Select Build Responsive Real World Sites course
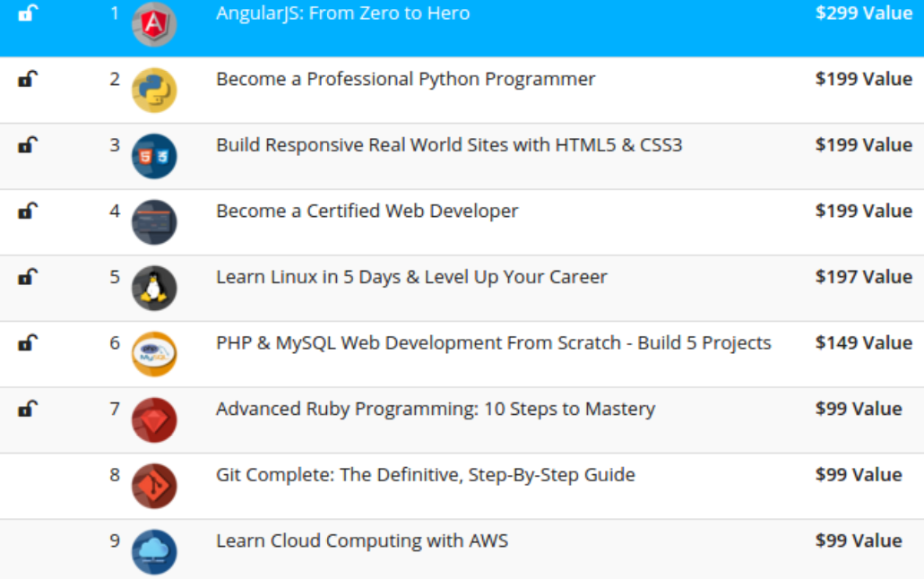The image size is (924, 579). coord(448,145)
